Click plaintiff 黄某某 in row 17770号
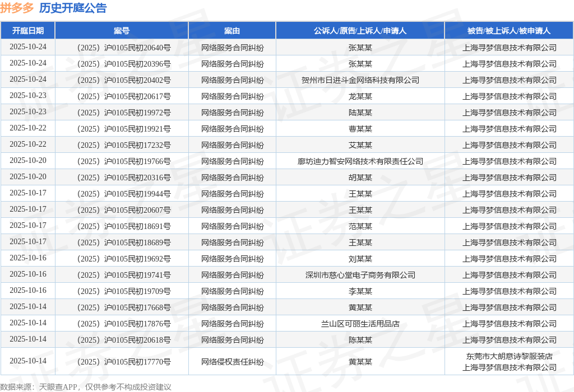 click(360, 362)
